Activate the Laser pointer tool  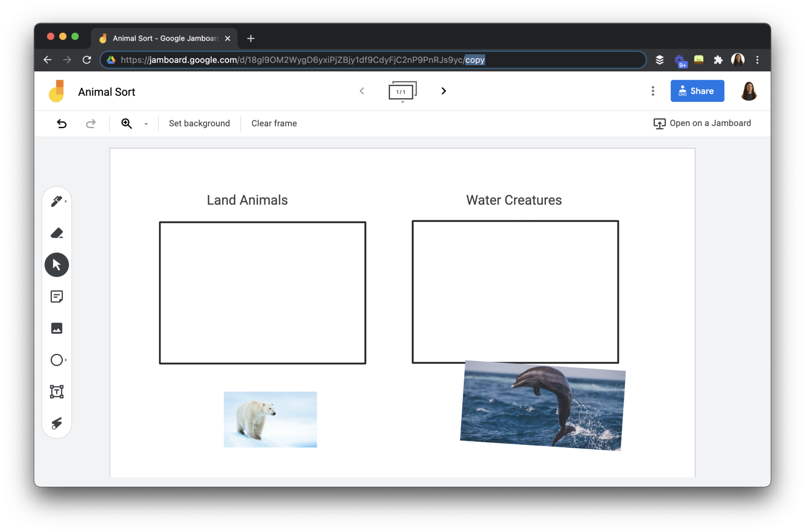click(57, 423)
